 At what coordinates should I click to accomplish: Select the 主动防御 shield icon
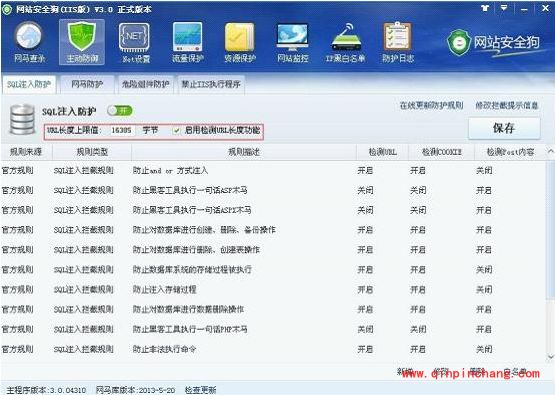(x=82, y=42)
